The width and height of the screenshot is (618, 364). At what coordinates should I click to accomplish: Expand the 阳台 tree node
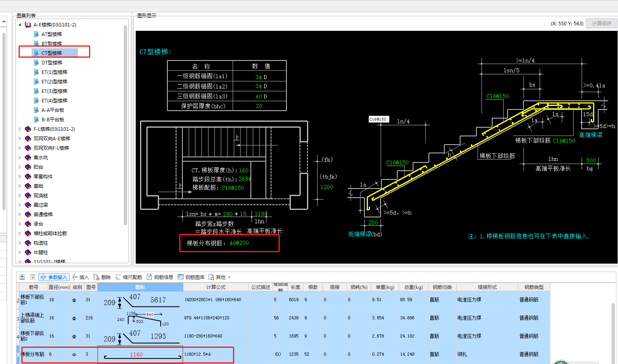(x=20, y=167)
